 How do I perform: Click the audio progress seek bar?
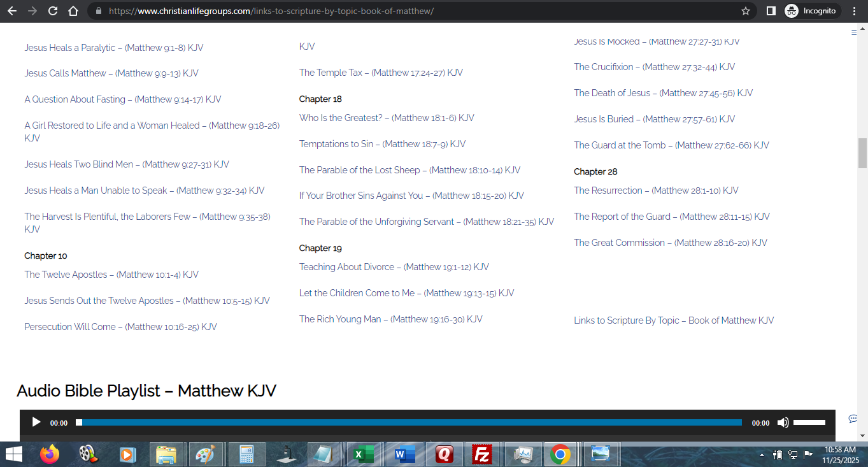click(x=408, y=422)
